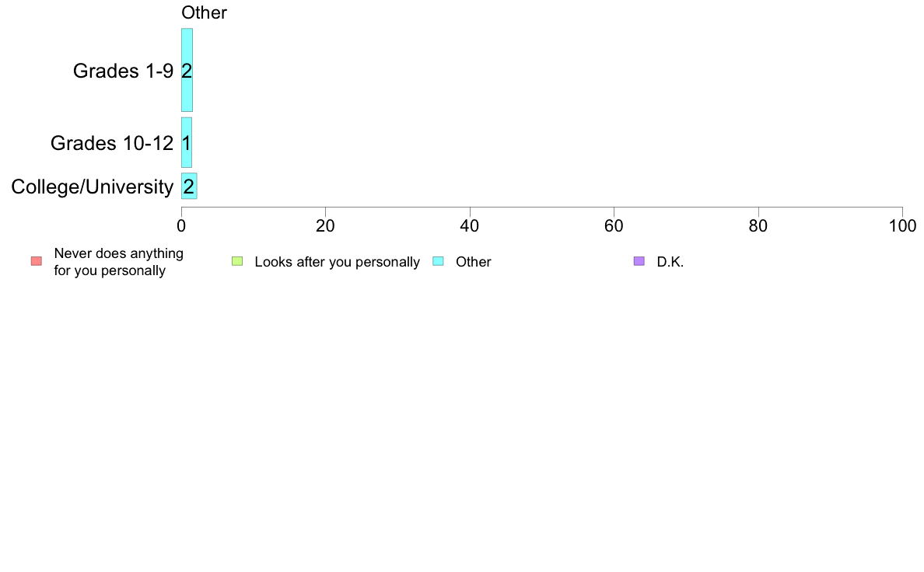924x572 pixels.
Task: Click the 'Never does anything for you personally' text
Action: [118, 262]
